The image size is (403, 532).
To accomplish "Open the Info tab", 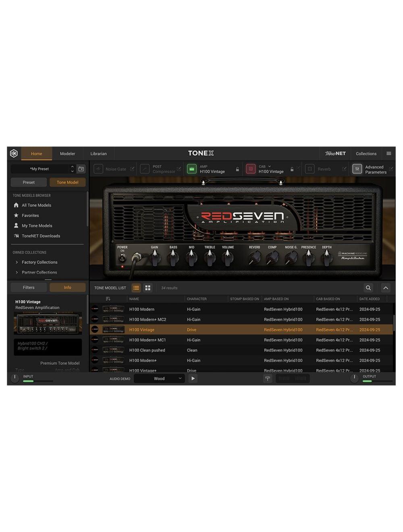I will (67, 287).
